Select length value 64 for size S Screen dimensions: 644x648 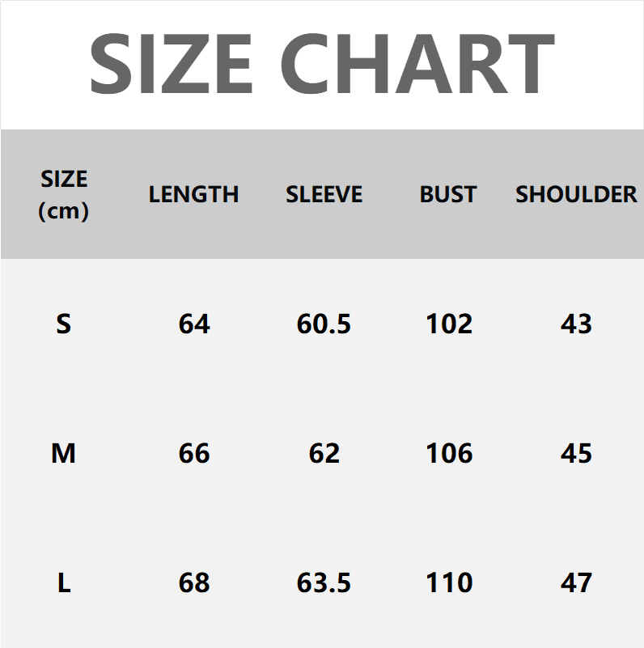click(194, 324)
